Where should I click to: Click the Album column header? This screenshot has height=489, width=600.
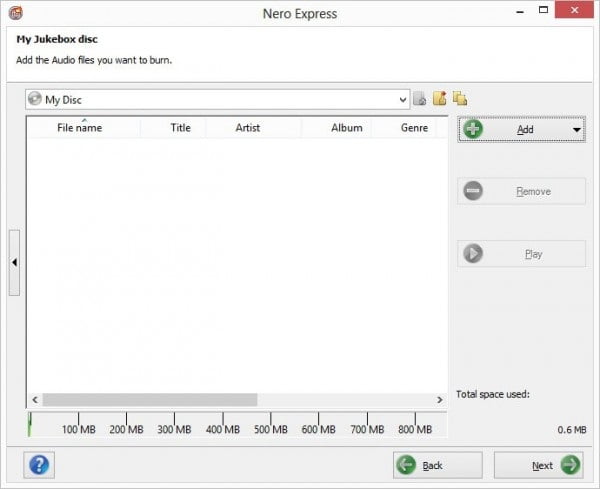tap(346, 128)
